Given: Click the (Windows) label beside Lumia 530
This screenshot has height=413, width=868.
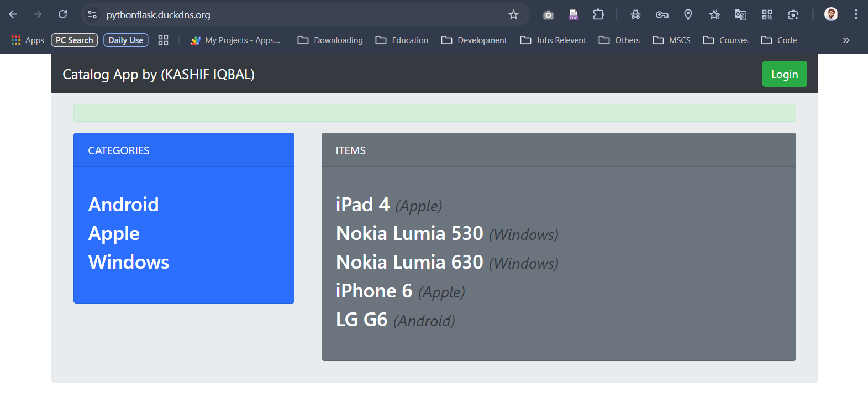Looking at the screenshot, I should (x=524, y=234).
